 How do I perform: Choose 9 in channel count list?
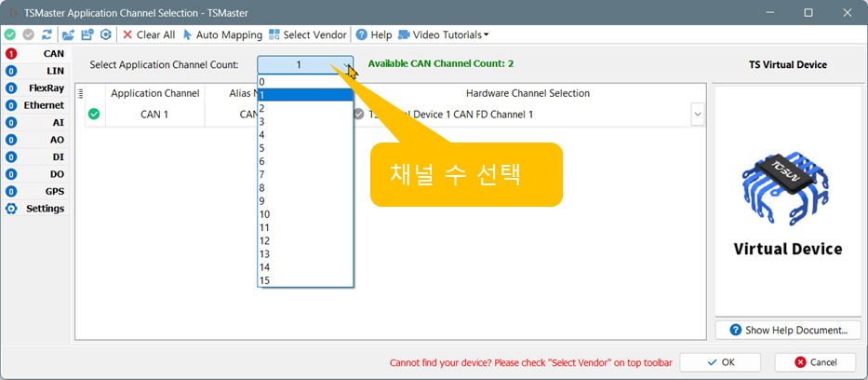(x=305, y=201)
